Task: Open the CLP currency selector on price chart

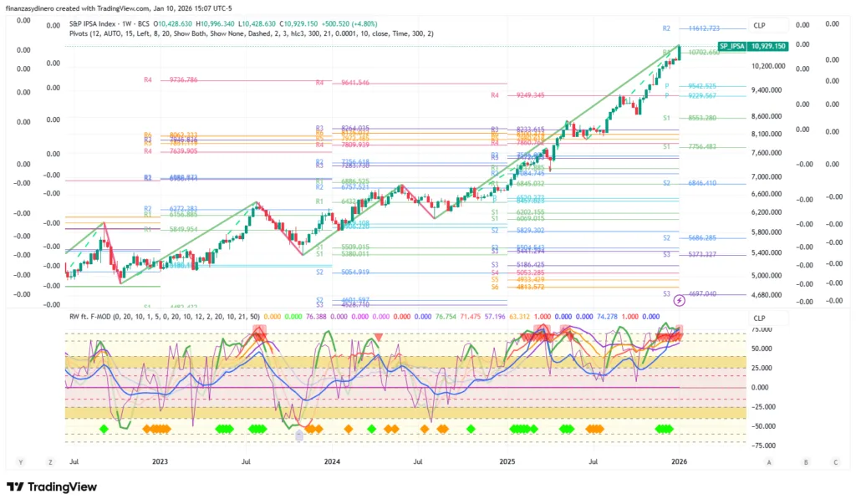Action: click(759, 26)
